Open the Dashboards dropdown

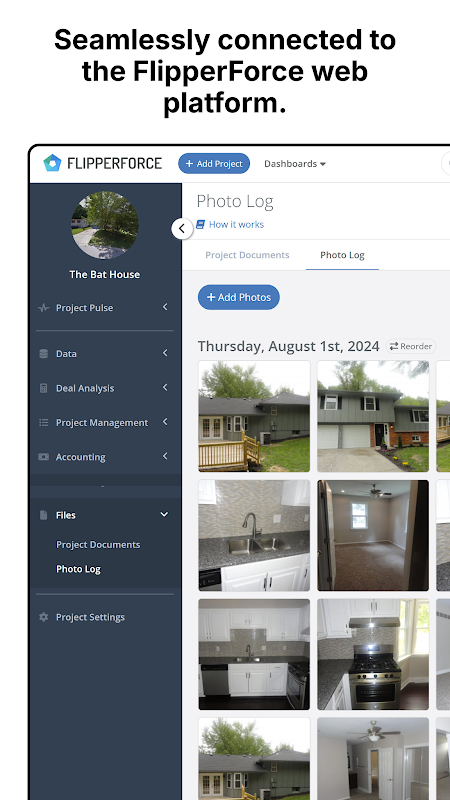(294, 164)
